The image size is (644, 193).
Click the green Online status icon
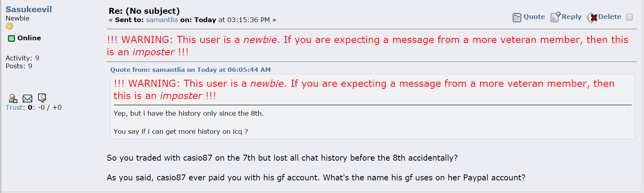pyautogui.click(x=11, y=38)
